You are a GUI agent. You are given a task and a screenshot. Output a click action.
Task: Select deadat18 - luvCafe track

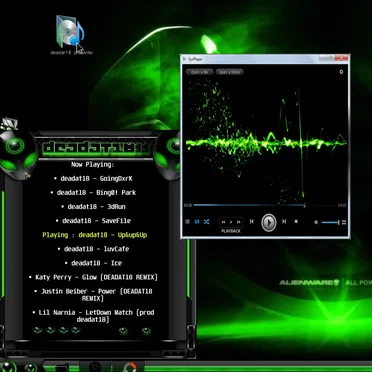93,249
